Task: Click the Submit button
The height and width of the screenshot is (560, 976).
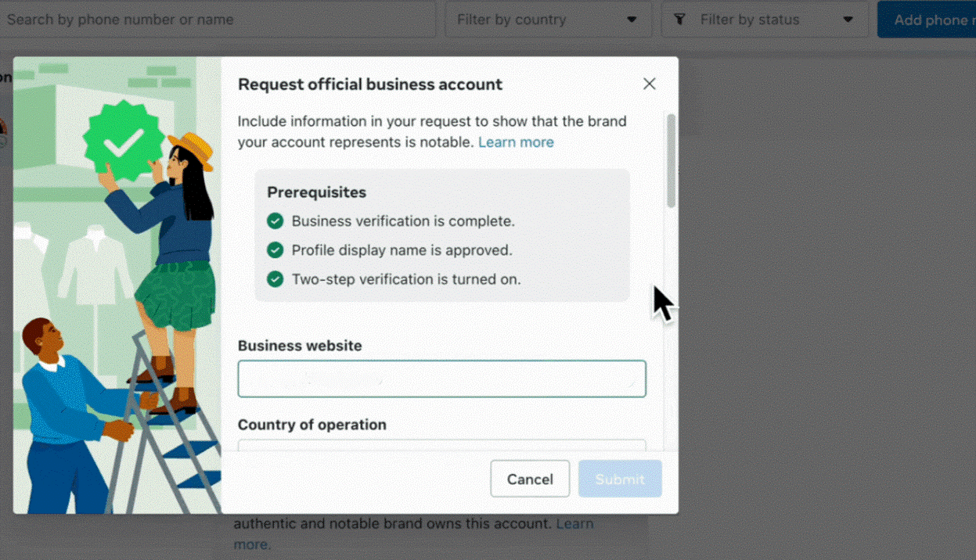Action: point(620,479)
